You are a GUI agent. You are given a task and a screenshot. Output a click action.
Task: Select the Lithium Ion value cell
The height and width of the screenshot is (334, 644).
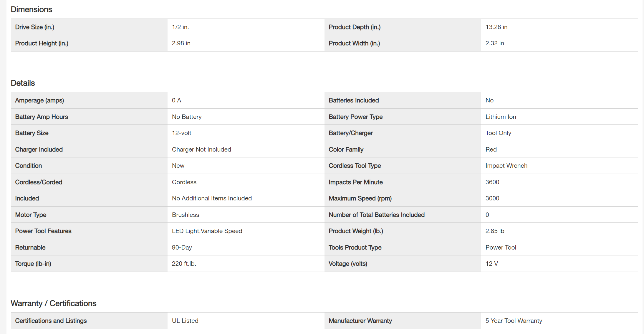pos(501,117)
